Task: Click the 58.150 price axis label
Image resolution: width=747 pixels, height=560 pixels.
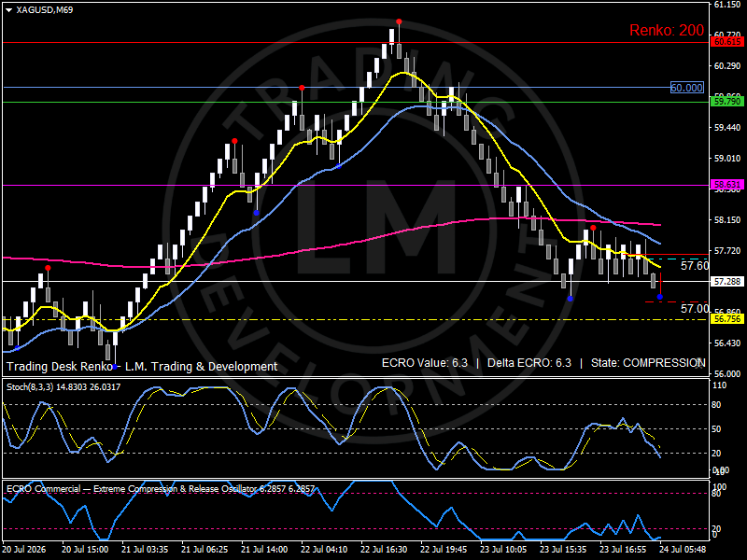Action: [x=727, y=220]
